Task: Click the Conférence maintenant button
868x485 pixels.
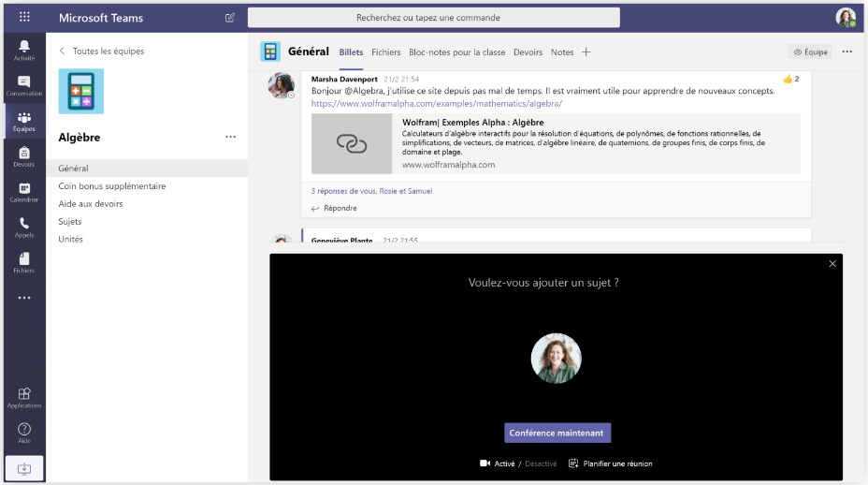Action: [557, 433]
